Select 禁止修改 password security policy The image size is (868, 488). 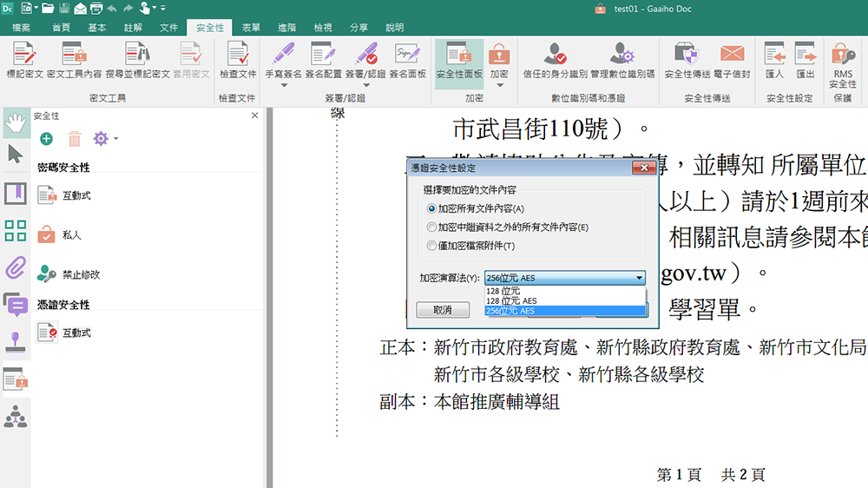(x=80, y=274)
